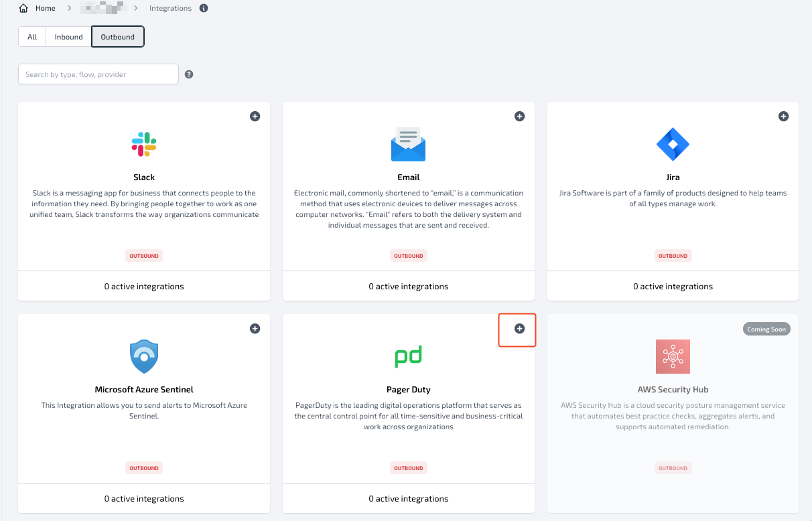Click the Email description text
812x521 pixels.
coord(409,209)
